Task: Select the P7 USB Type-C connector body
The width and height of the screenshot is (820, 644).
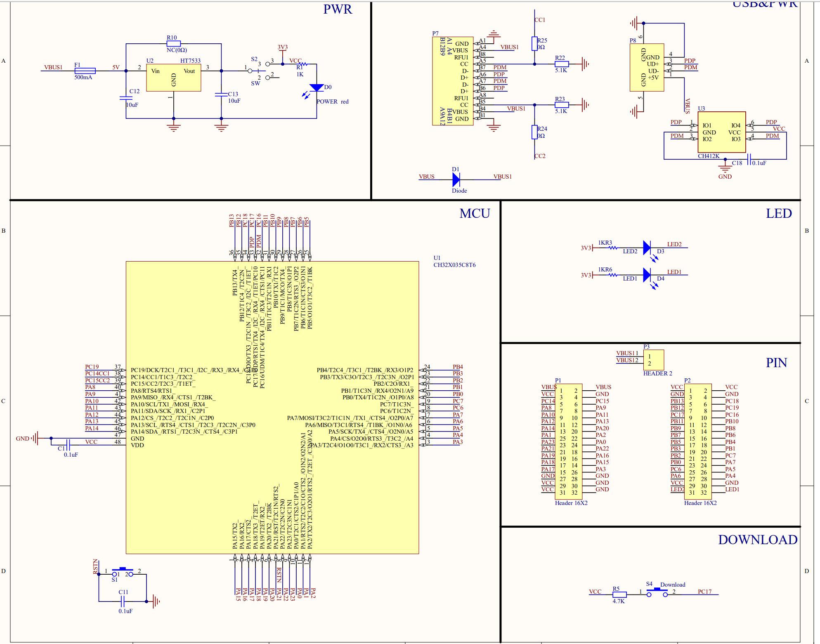Action: pyautogui.click(x=452, y=81)
